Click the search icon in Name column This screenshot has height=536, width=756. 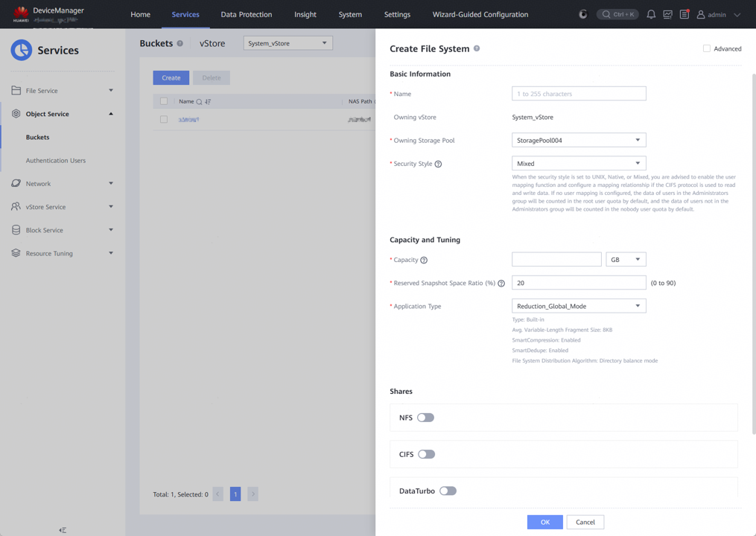tap(199, 101)
